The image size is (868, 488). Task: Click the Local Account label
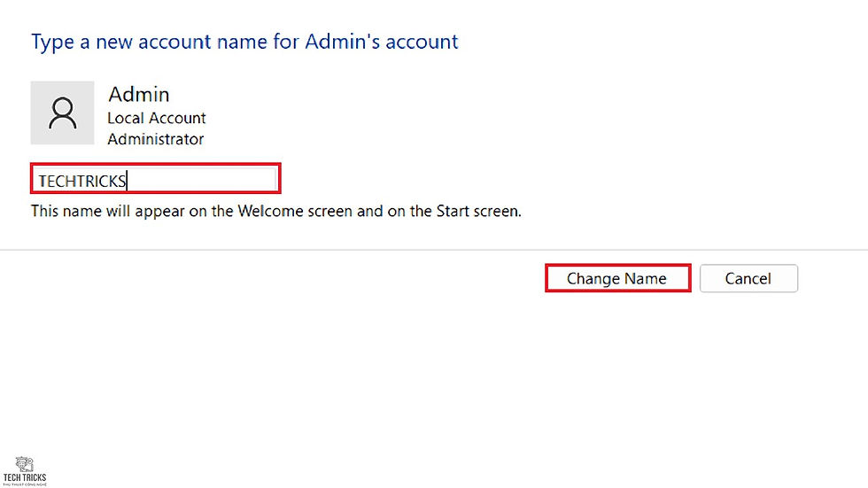coord(156,118)
